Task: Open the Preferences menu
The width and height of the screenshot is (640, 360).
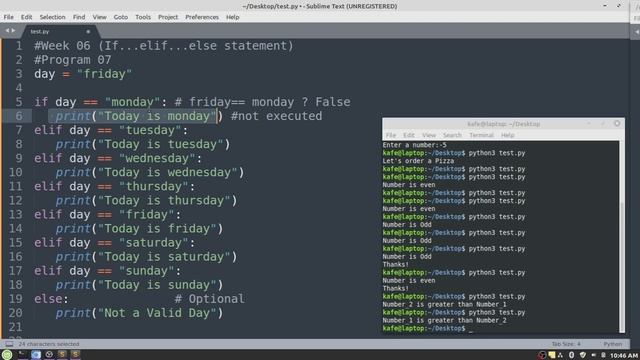Action: pos(202,17)
